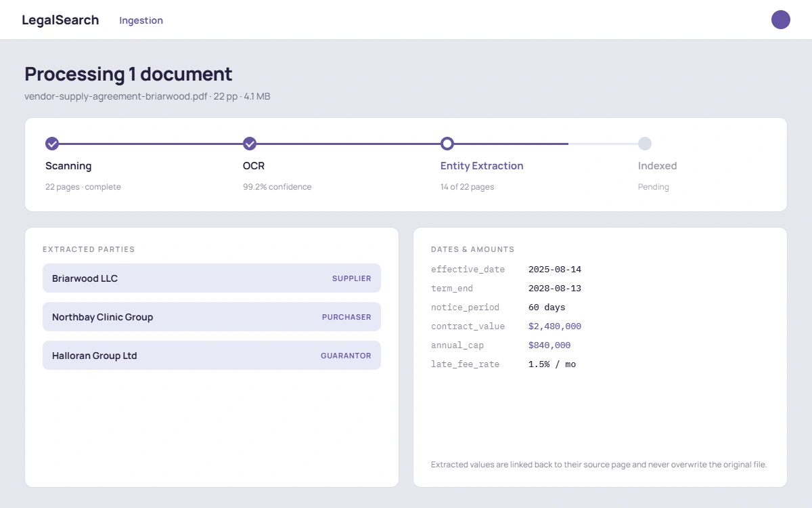Click the Indexed pending step circle
812x508 pixels.
click(645, 144)
